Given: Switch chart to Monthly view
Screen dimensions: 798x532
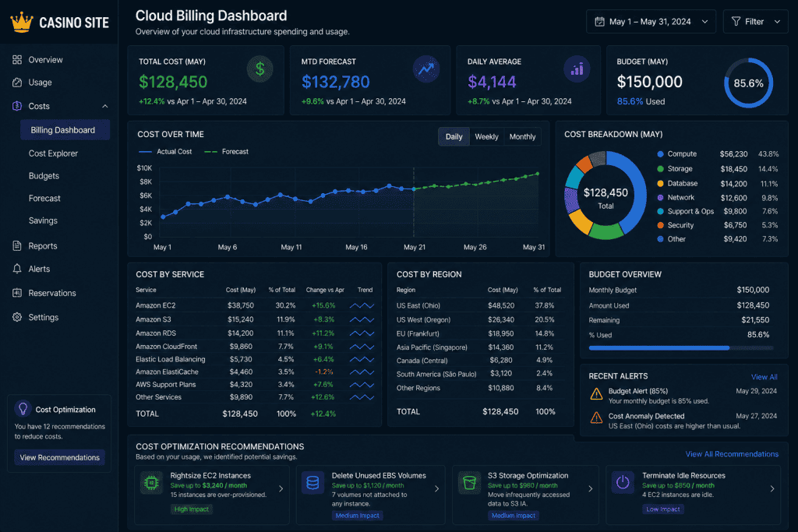Looking at the screenshot, I should point(522,136).
